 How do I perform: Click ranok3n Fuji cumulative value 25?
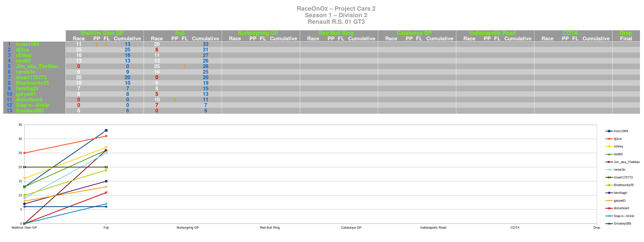pos(206,72)
